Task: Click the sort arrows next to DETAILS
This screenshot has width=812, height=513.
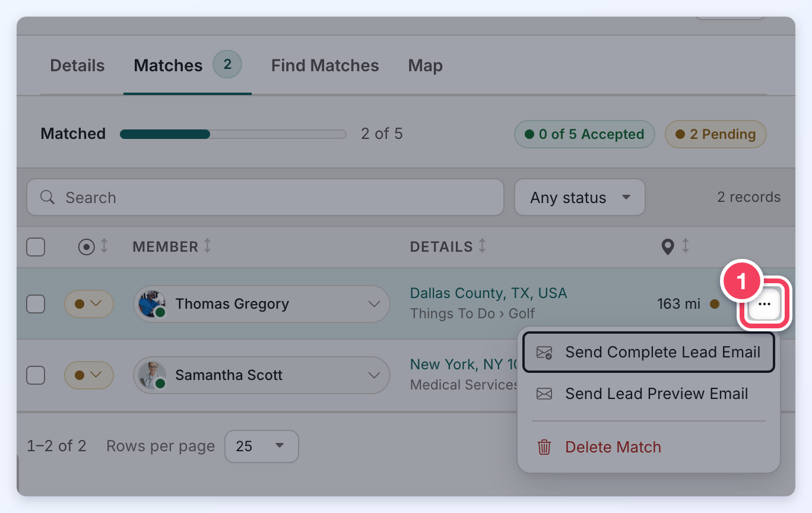Action: coord(482,246)
